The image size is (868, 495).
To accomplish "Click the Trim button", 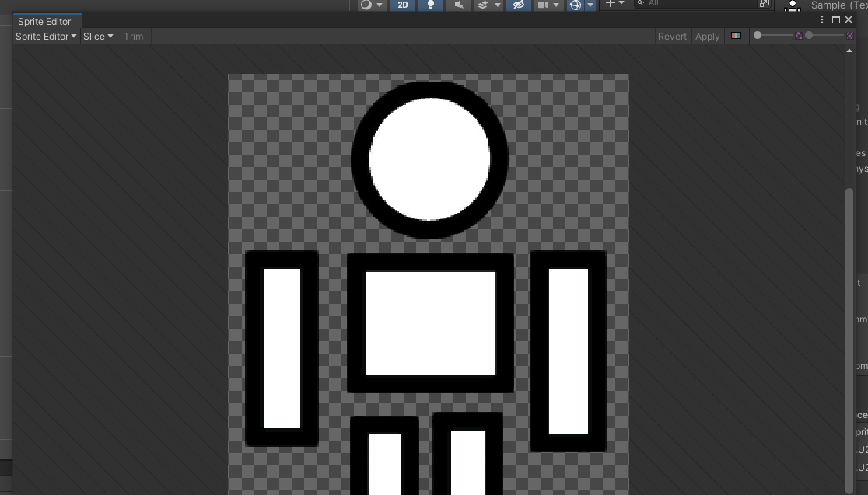I will [134, 37].
